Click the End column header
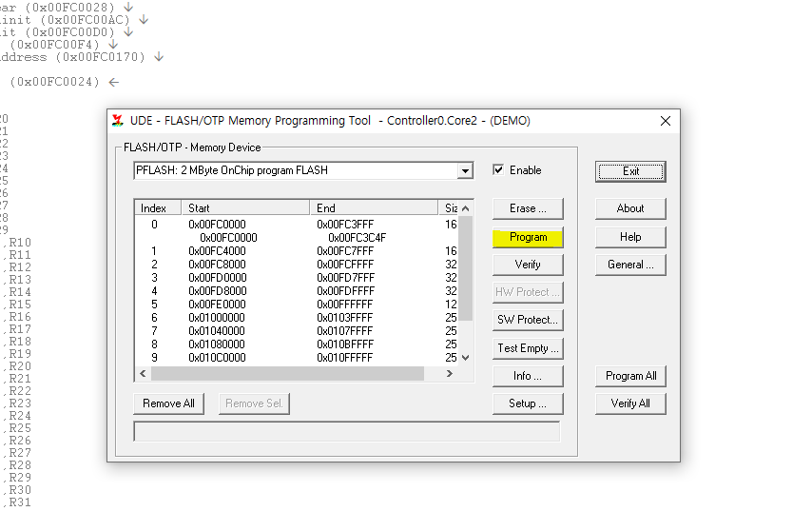The width and height of the screenshot is (812, 531). coord(374,208)
